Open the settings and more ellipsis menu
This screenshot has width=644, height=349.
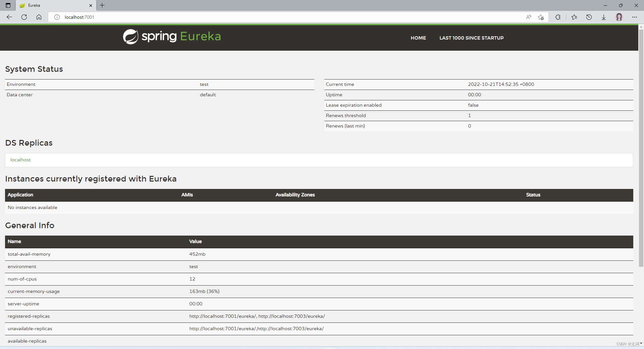click(x=635, y=17)
